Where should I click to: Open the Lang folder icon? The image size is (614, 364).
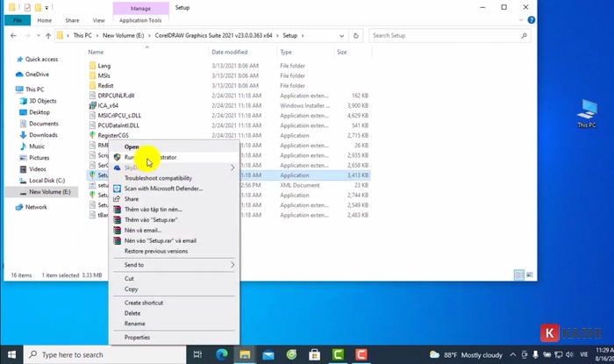[x=92, y=66]
